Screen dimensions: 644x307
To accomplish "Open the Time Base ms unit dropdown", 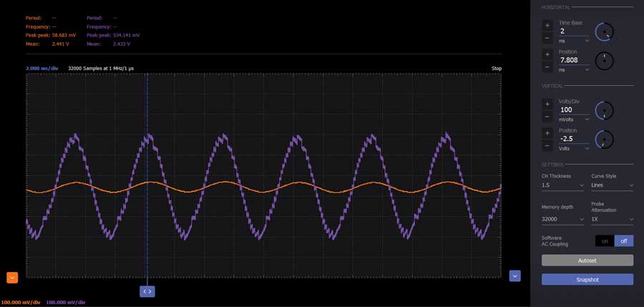I will 574,42.
